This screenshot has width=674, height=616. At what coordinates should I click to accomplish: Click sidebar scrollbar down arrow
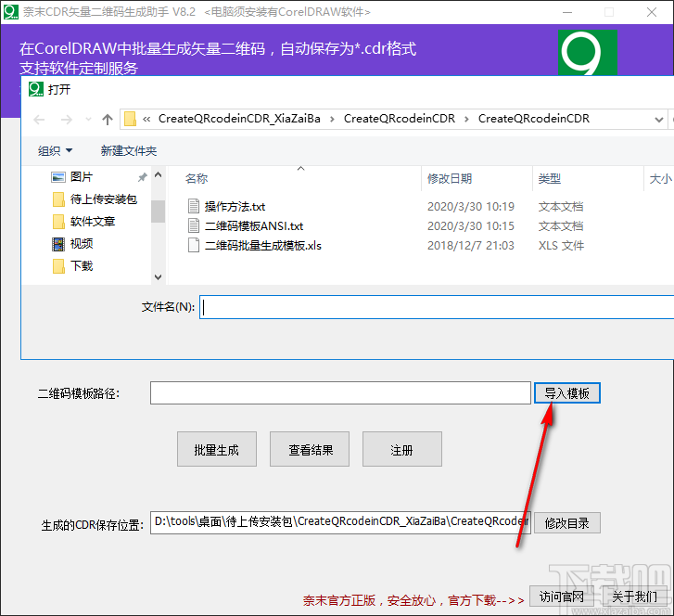(158, 277)
